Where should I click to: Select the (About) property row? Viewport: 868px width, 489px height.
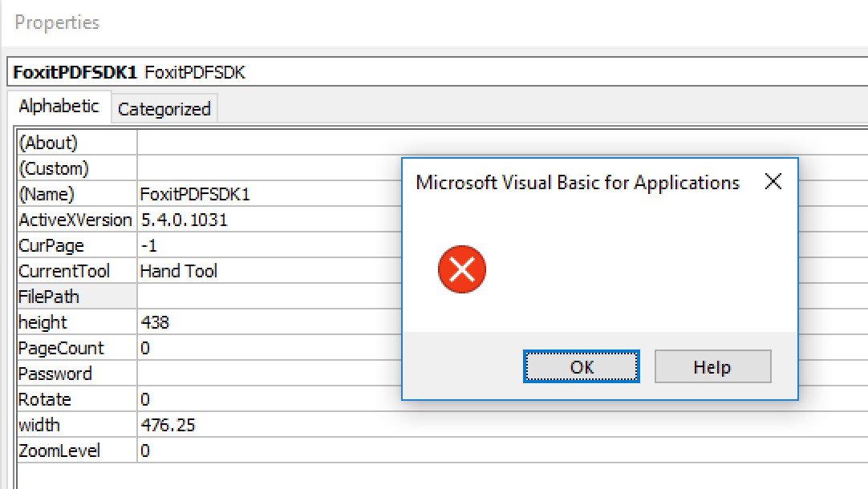(76, 143)
